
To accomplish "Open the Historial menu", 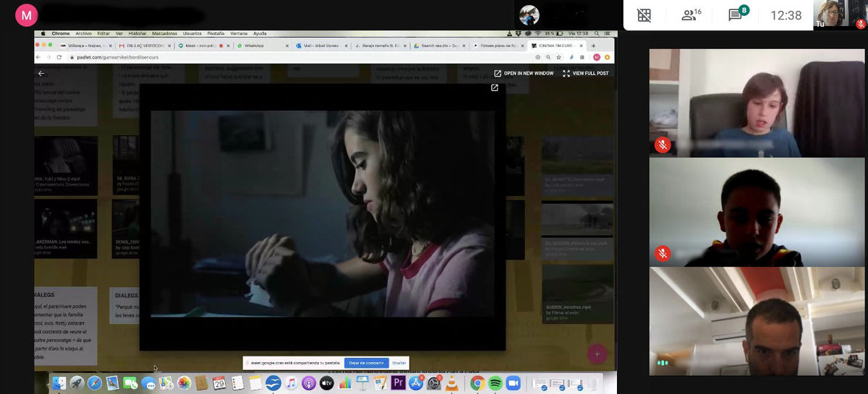I will coord(137,33).
